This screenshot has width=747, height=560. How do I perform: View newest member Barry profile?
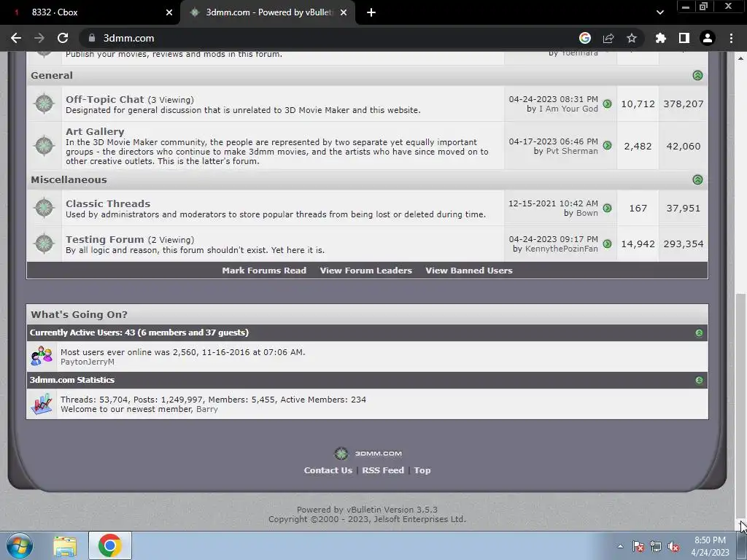point(206,409)
